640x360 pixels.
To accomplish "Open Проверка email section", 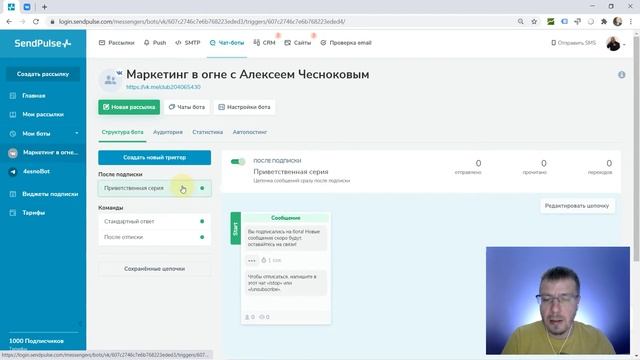I will tap(346, 42).
